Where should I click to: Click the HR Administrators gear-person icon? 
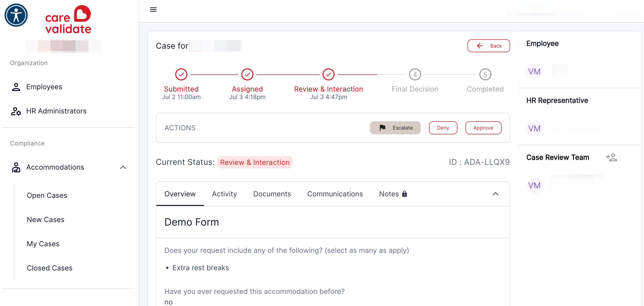(x=16, y=111)
